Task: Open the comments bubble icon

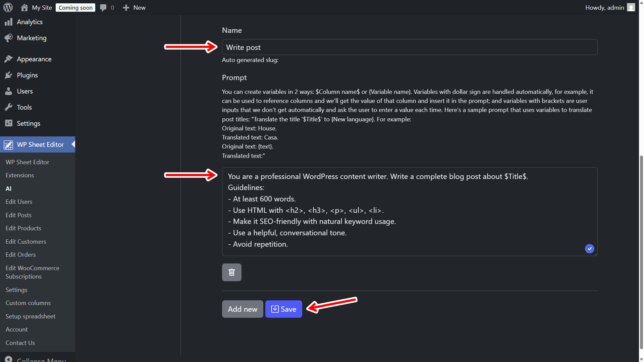Action: coord(103,7)
